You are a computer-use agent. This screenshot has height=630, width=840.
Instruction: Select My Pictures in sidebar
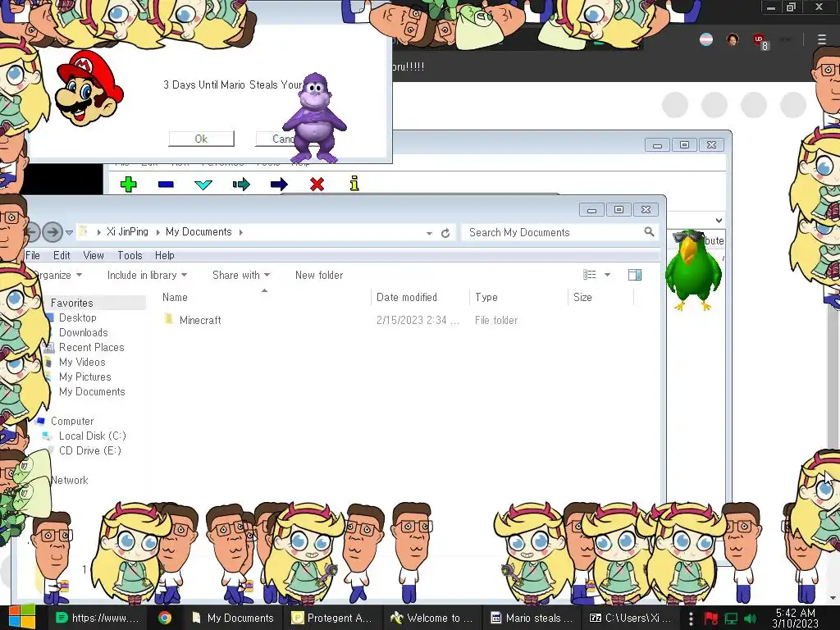click(x=85, y=377)
